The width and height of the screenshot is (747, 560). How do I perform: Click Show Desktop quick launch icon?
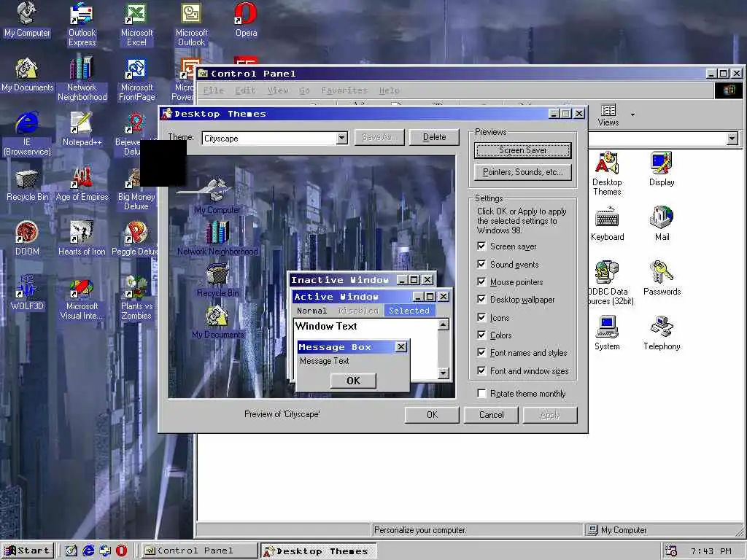(71, 551)
